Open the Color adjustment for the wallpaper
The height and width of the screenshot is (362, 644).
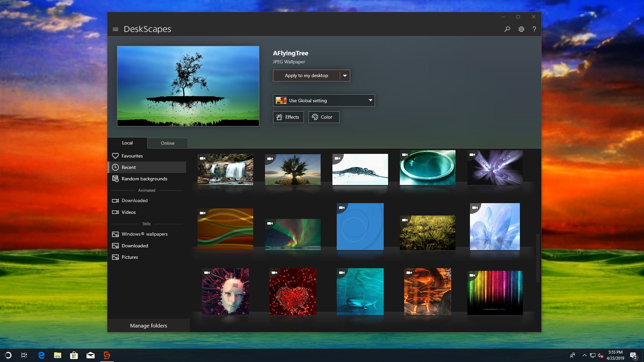click(x=323, y=117)
